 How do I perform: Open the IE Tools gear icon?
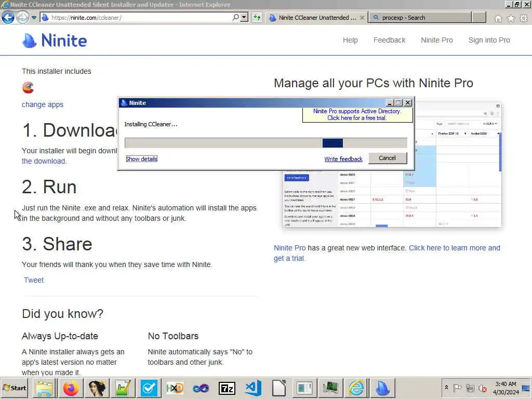(524, 18)
